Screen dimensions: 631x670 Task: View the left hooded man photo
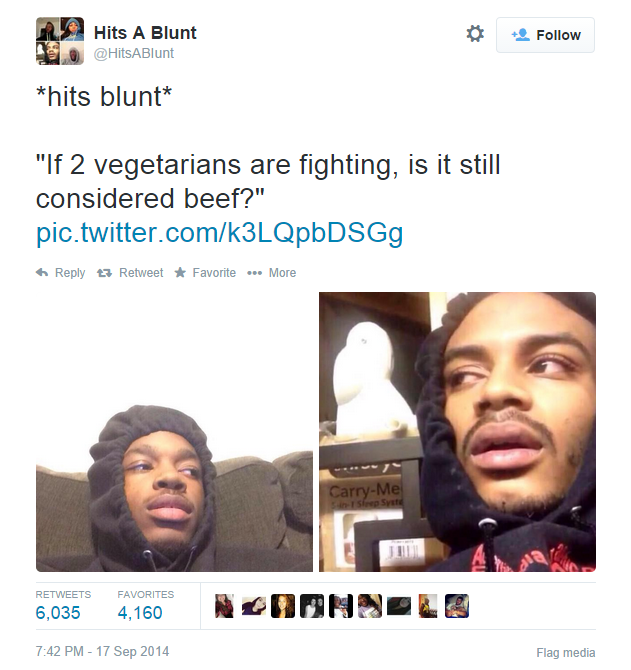coord(174,432)
